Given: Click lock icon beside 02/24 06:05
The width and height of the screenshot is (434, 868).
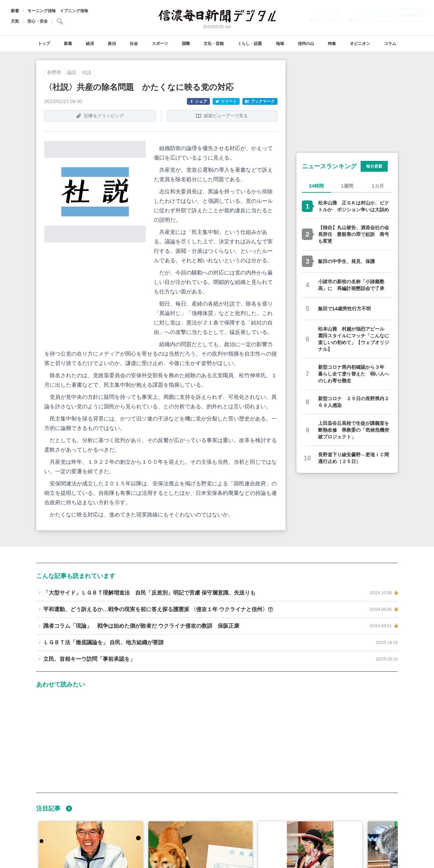Looking at the screenshot, I should pyautogui.click(x=396, y=609).
